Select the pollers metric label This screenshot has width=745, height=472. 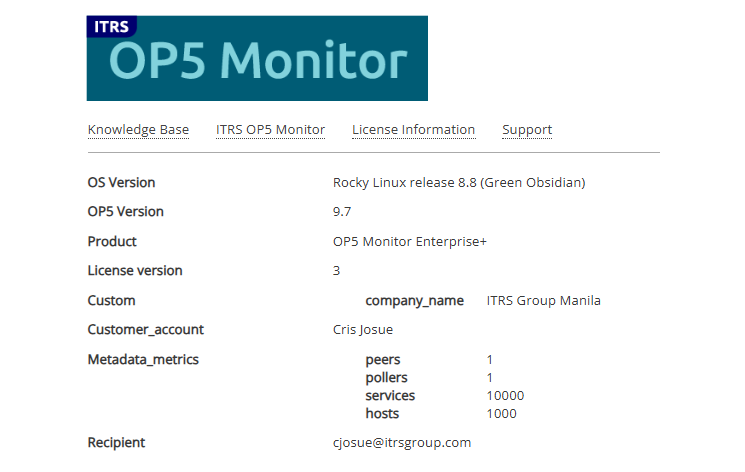387,378
